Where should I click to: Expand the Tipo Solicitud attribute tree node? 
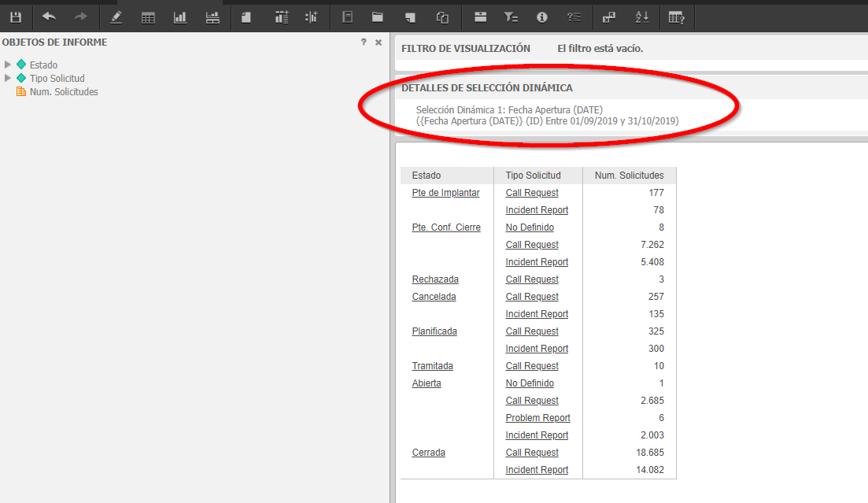click(x=8, y=78)
